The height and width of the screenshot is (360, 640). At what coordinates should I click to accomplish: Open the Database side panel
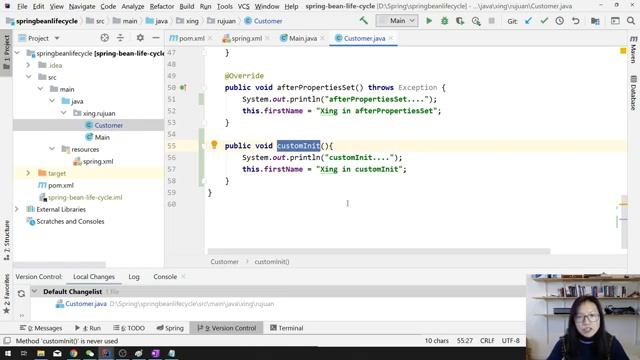point(633,93)
